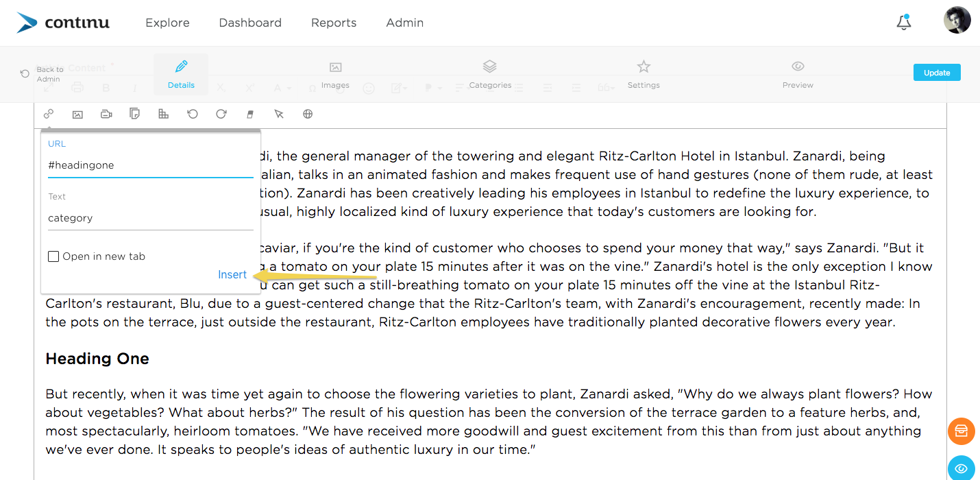Open the user profile avatar menu
This screenshot has height=480, width=980.
957,21
